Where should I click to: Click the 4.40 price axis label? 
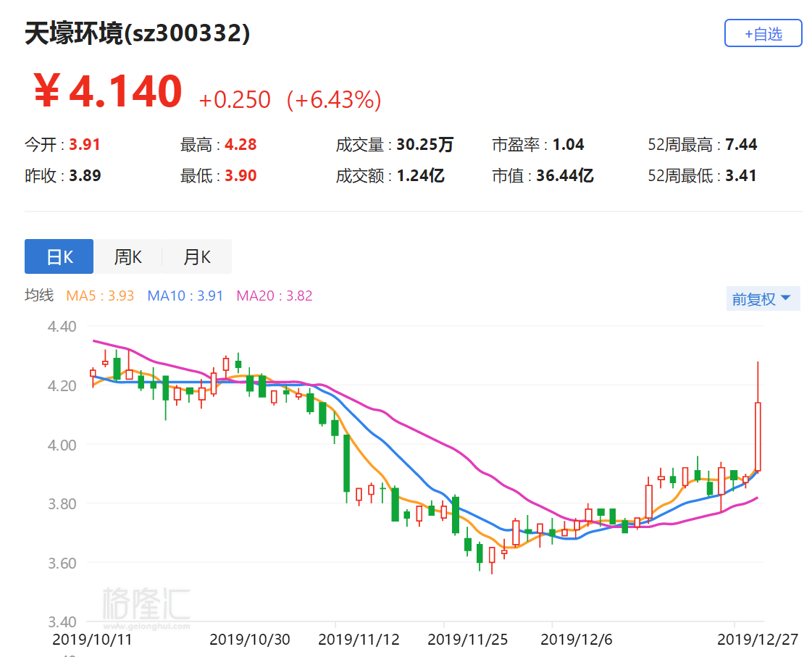pyautogui.click(x=62, y=327)
